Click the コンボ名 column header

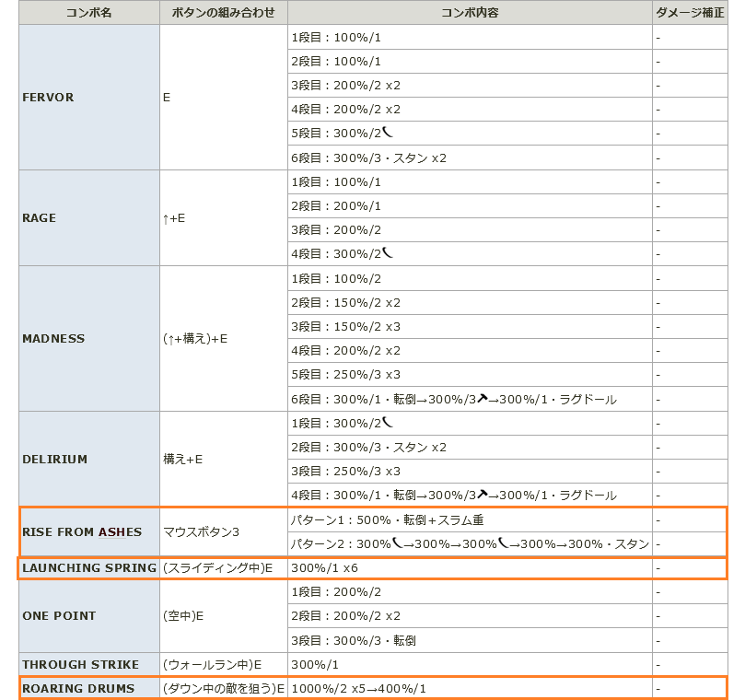(x=88, y=12)
